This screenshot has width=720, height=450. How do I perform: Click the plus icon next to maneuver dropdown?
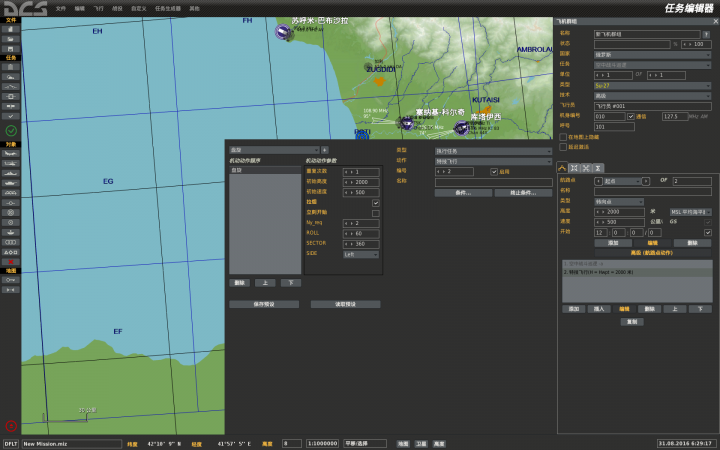pyautogui.click(x=324, y=150)
